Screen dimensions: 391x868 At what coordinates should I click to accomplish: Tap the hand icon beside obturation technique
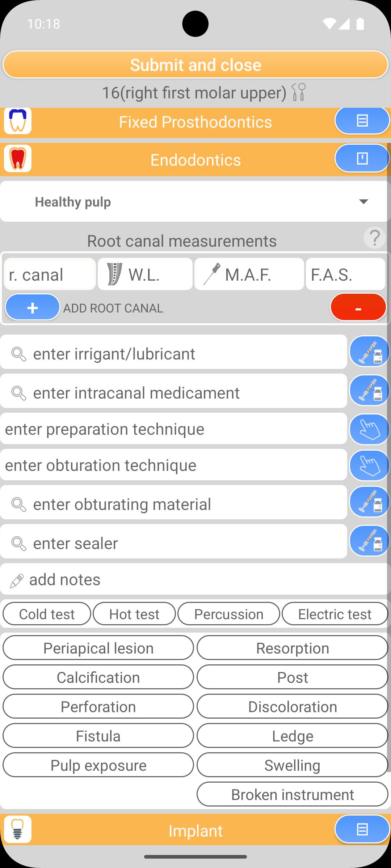pos(369,465)
